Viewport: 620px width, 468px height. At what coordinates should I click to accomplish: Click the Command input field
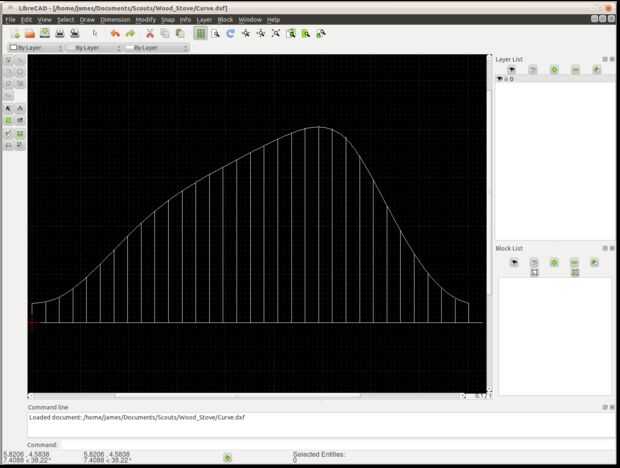point(337,445)
